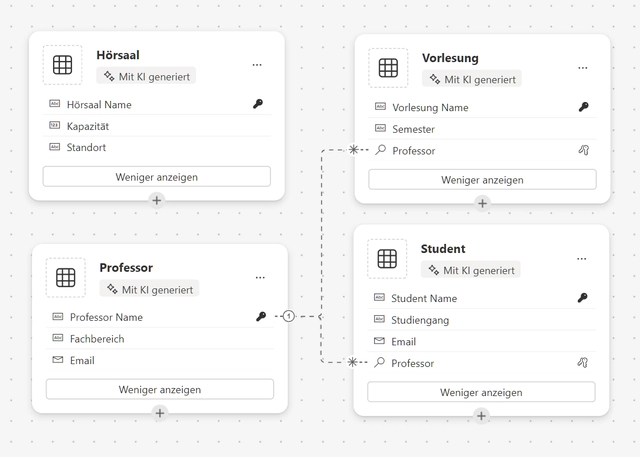Open the Professor table more options menu
640x457 pixels.
[260, 277]
